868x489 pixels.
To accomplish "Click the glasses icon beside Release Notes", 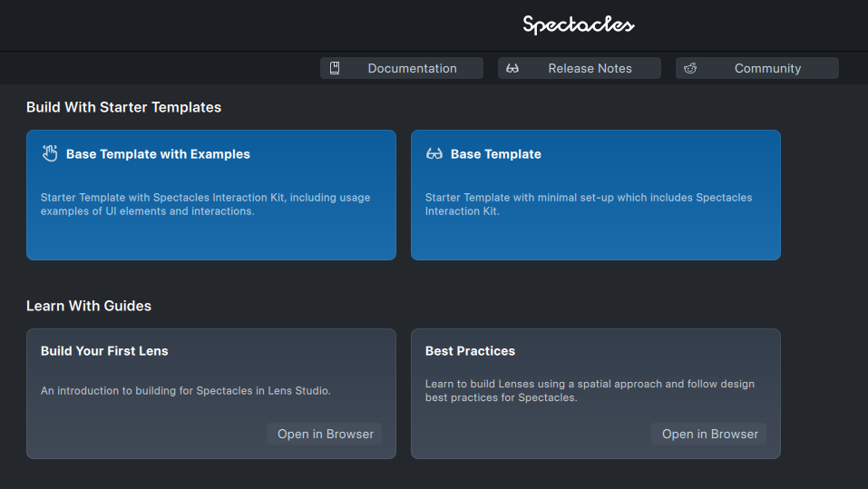I will coord(512,68).
